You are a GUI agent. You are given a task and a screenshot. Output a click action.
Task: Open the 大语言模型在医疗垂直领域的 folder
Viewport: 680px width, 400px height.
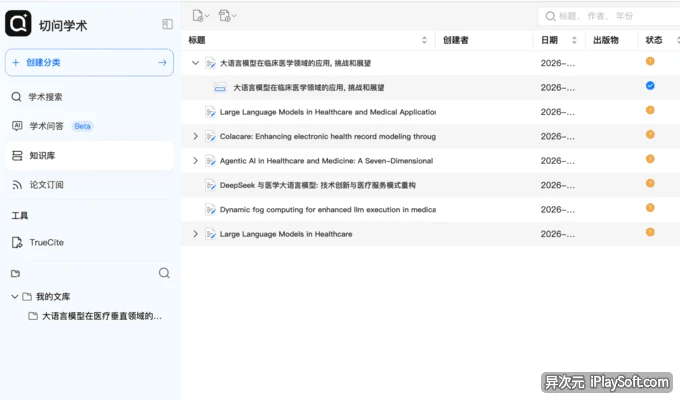pyautogui.click(x=95, y=316)
